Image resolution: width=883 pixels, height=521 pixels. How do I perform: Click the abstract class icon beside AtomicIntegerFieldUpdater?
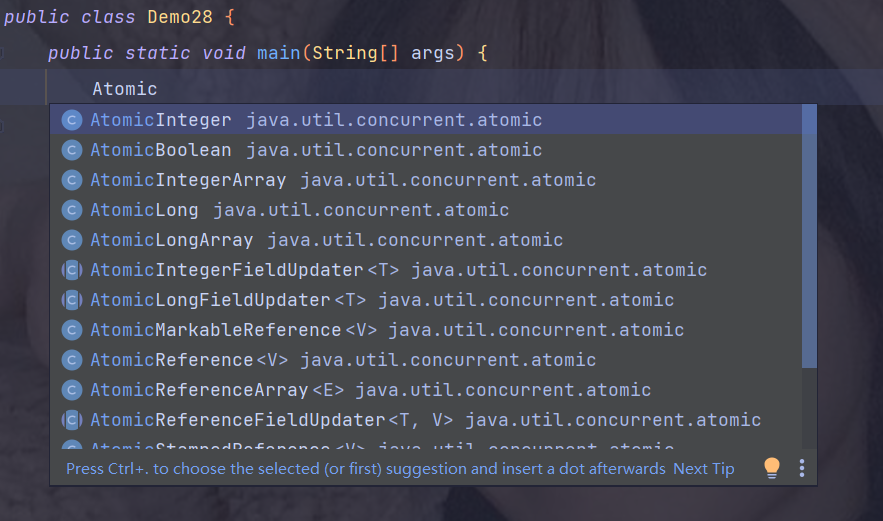pyautogui.click(x=71, y=270)
